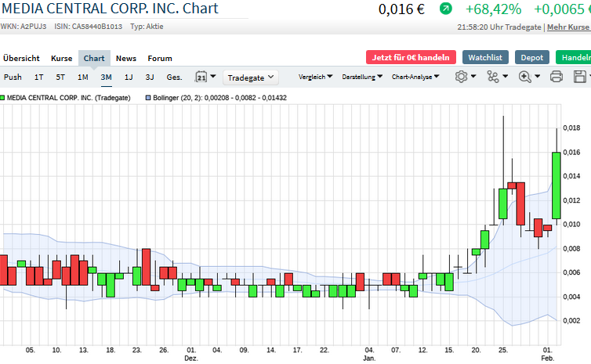Click the WKN A2PUJ3 text

point(24,27)
